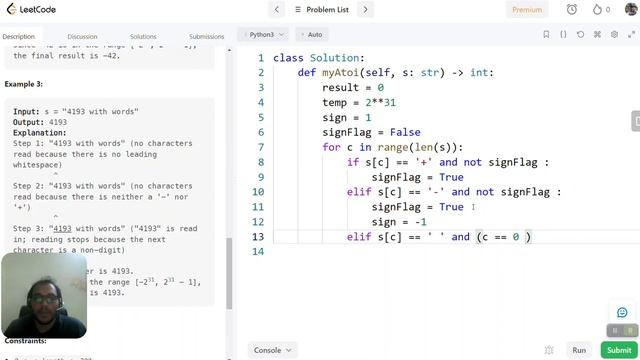Viewport: 640px width, 360px height.
Task: Click 'signFlag = False' on line 6
Action: tap(371, 132)
